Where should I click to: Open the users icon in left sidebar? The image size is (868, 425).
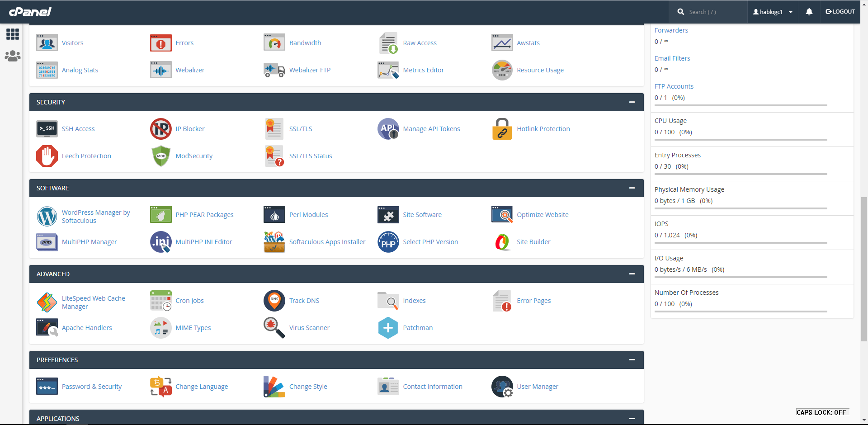(12, 56)
